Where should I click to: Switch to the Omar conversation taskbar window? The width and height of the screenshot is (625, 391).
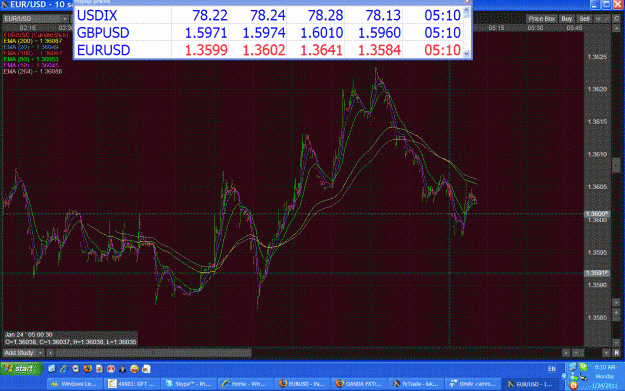click(x=473, y=384)
